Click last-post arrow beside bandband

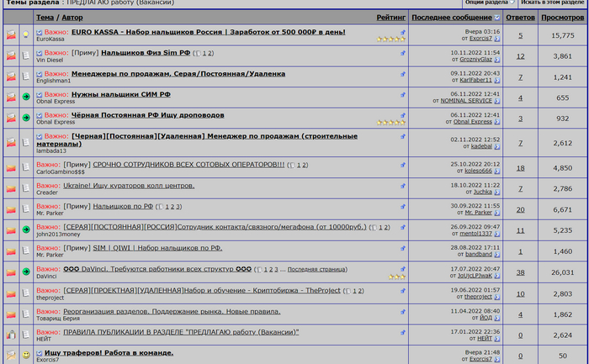pos(497,255)
